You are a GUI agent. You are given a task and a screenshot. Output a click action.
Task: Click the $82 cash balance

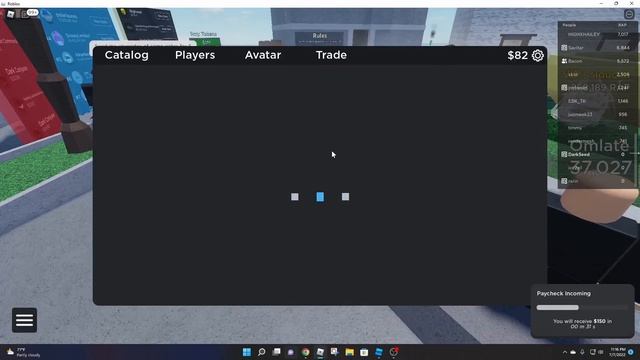coord(517,56)
